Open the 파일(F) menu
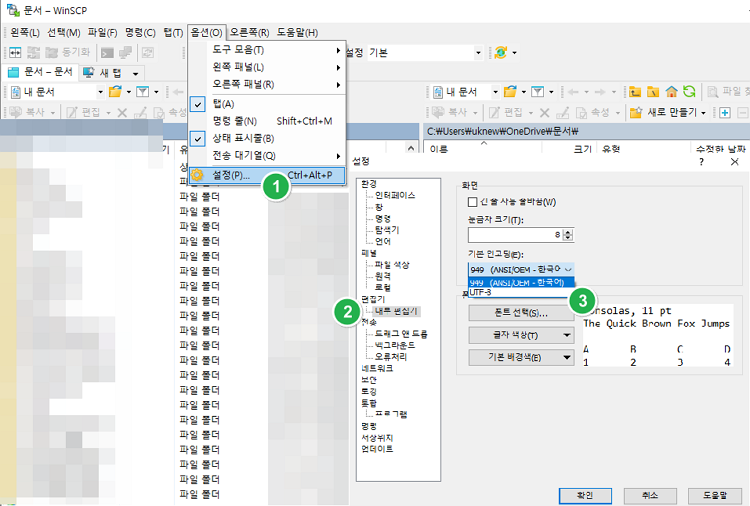Image resolution: width=750 pixels, height=506 pixels. (x=102, y=33)
